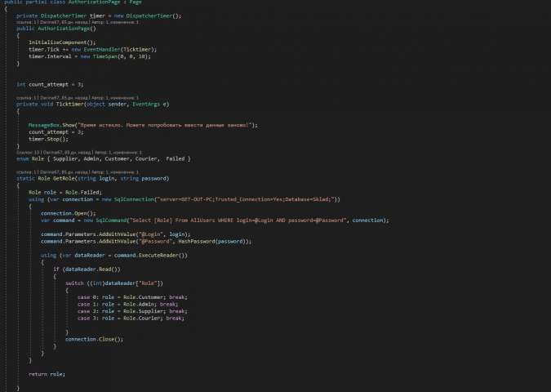Click "Courier" in the enum Role member list
This screenshot has height=392, width=551.
tap(146, 159)
